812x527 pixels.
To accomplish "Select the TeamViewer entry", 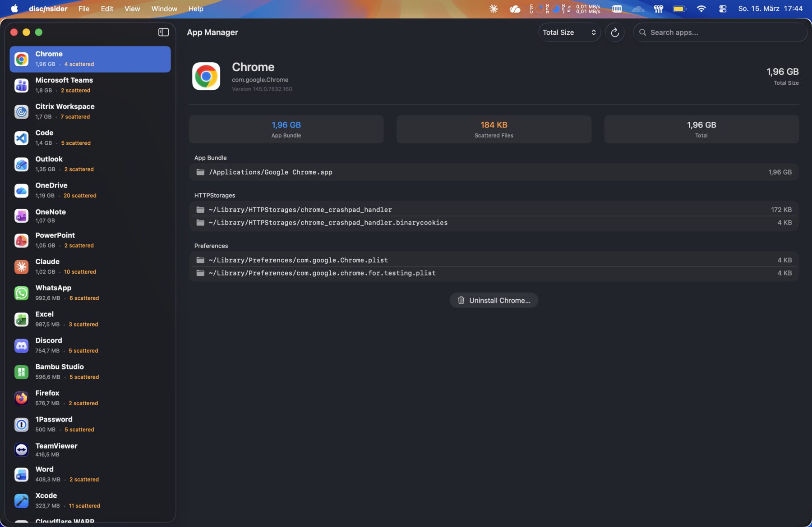I will tap(90, 450).
